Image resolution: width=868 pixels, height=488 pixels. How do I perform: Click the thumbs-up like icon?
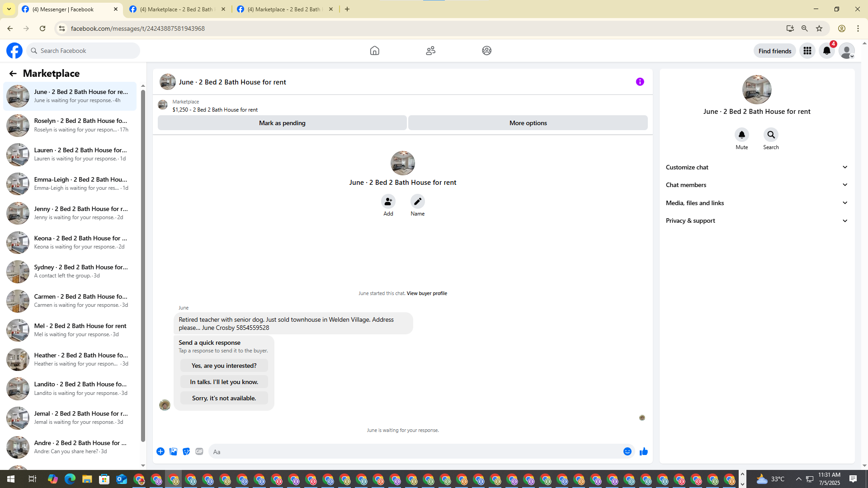click(643, 451)
